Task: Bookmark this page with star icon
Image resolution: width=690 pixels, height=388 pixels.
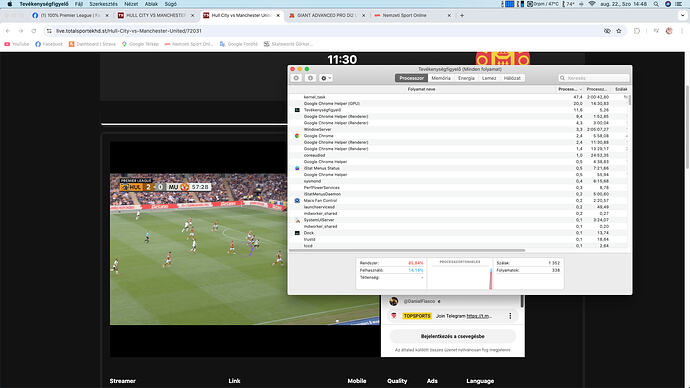Action: (x=619, y=31)
